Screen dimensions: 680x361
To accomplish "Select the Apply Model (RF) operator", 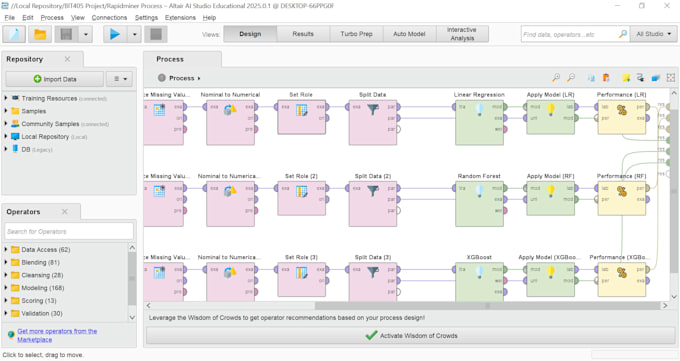I will pos(550,199).
